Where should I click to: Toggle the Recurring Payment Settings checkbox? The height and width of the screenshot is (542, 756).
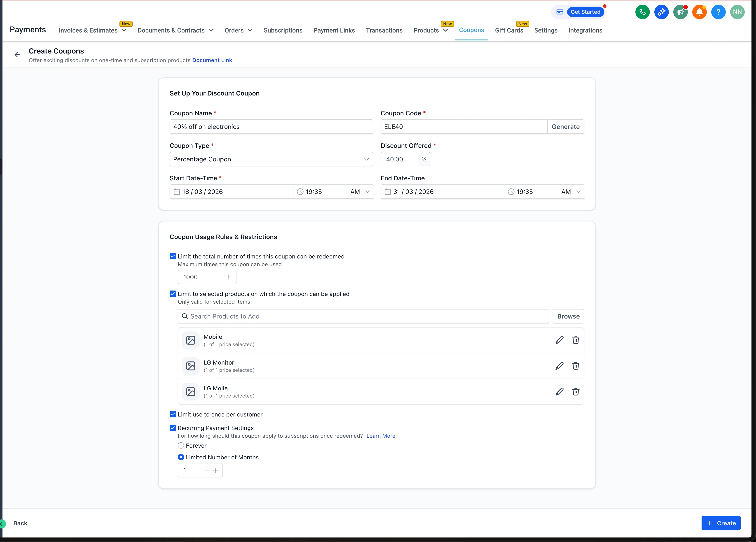(x=173, y=428)
